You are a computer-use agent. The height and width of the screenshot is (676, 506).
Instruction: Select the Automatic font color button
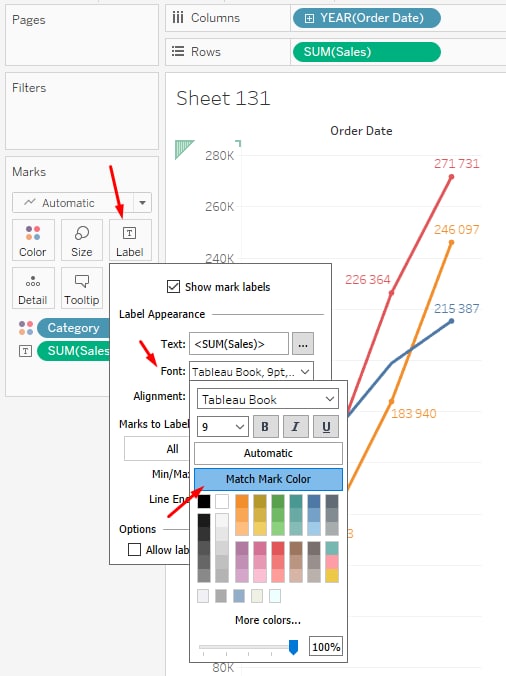pyautogui.click(x=268, y=453)
